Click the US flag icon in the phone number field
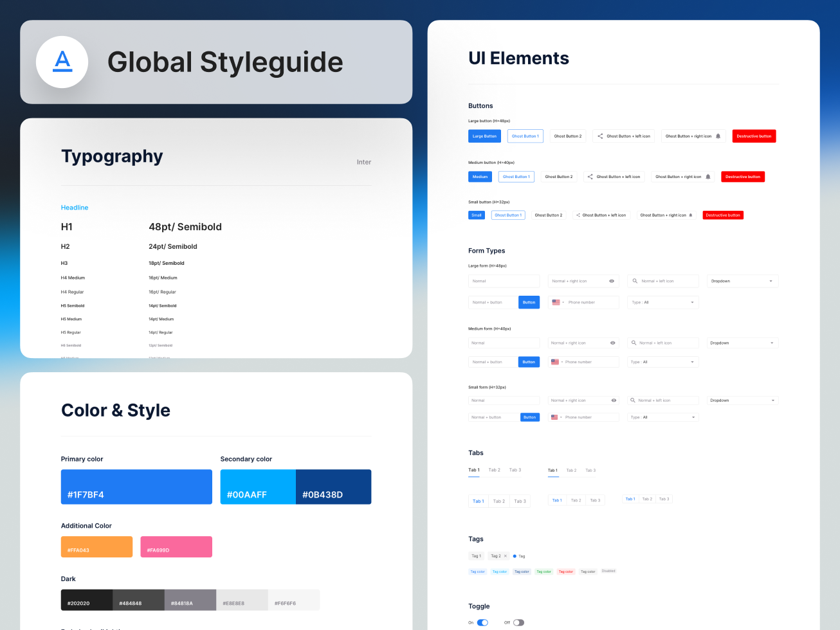 [x=556, y=301]
